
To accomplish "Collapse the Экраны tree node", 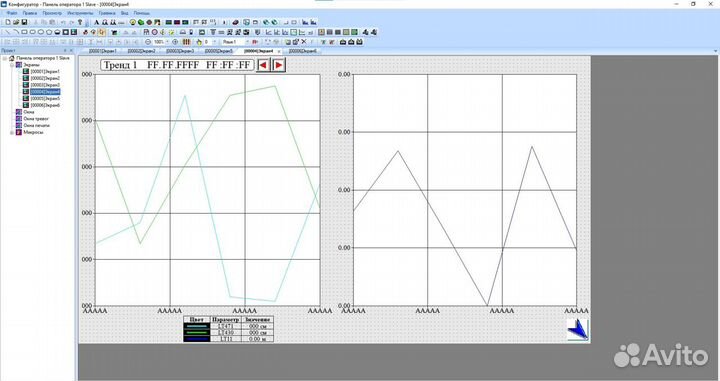I will [12, 65].
